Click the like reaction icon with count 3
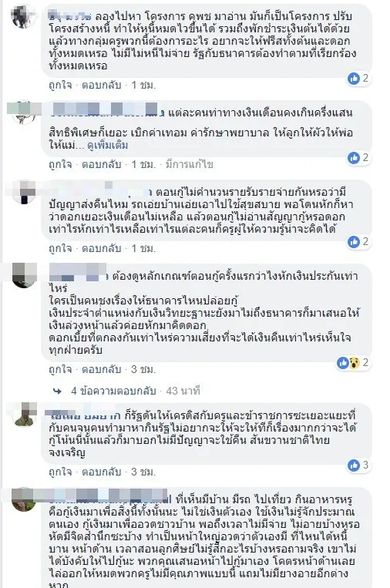This screenshot has height=588, width=390. pyautogui.click(x=353, y=465)
